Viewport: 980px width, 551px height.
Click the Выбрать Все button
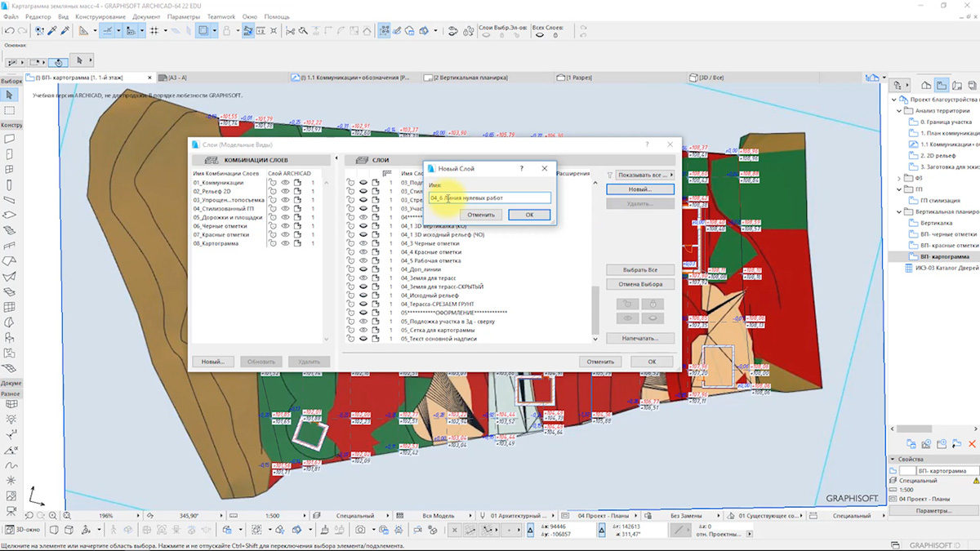pos(639,269)
